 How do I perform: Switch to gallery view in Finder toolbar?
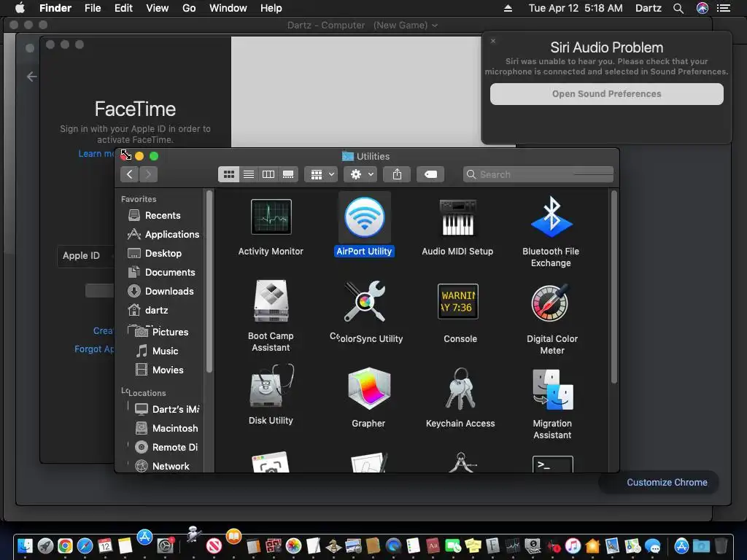pos(288,174)
